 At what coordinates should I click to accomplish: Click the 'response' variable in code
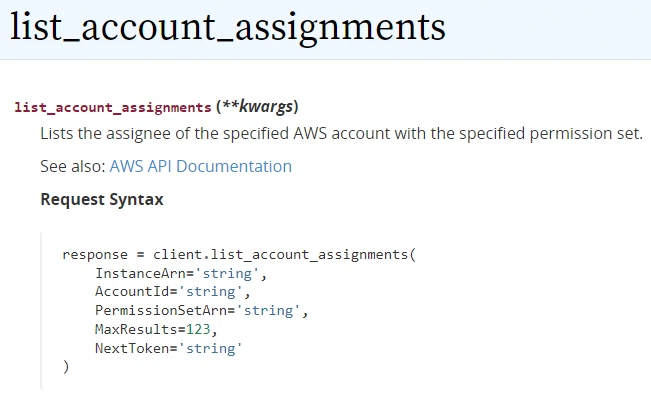95,254
